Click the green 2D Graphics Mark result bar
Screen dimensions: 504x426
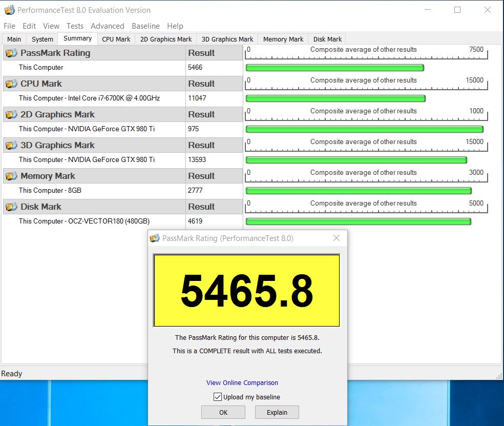pos(364,129)
